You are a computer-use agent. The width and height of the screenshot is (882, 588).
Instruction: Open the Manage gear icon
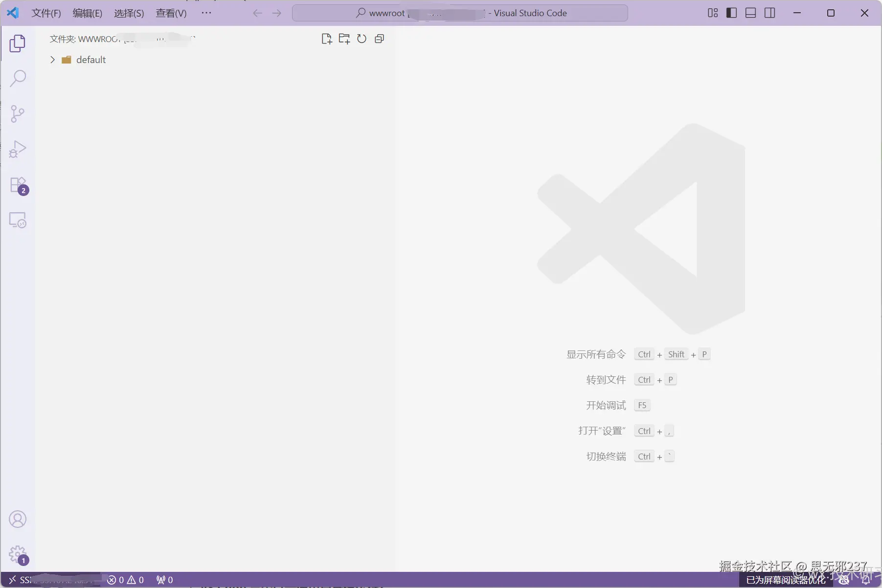(19, 555)
